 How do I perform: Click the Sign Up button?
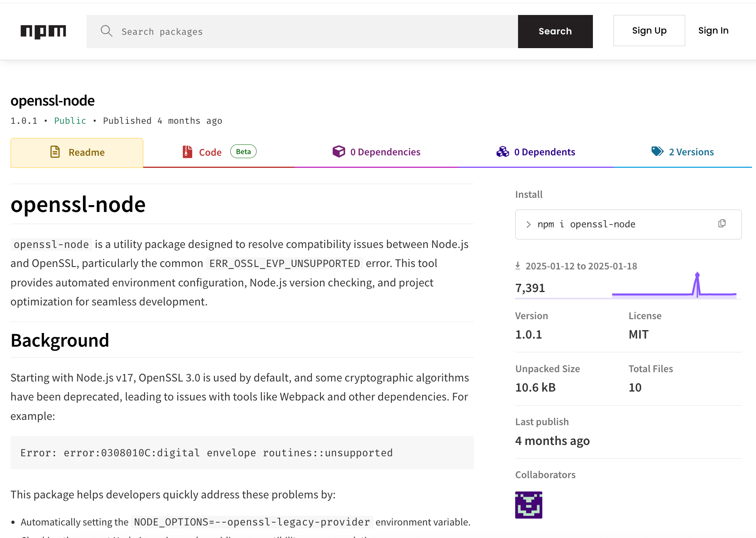(x=649, y=31)
